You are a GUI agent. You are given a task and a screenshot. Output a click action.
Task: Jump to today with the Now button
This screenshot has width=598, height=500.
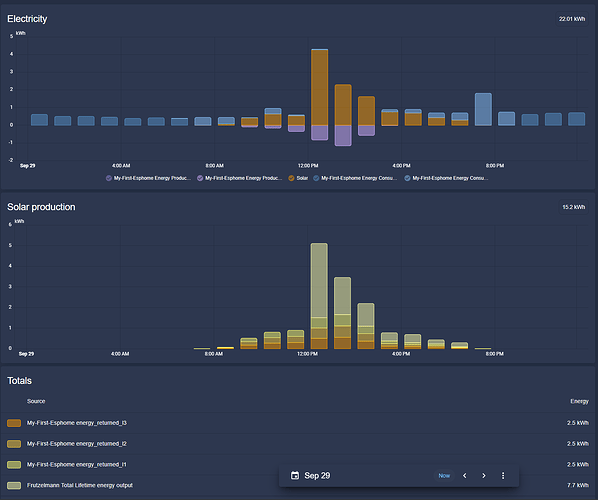click(x=444, y=476)
